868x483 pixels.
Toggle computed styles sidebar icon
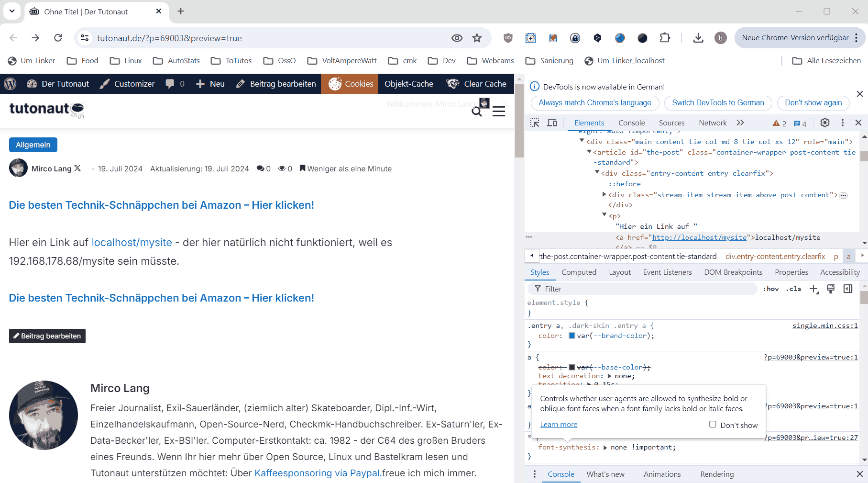point(848,289)
